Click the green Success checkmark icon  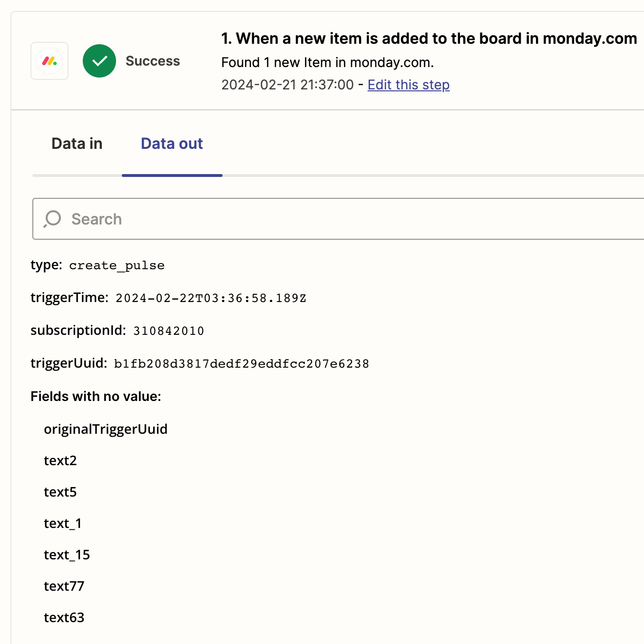pos(99,61)
